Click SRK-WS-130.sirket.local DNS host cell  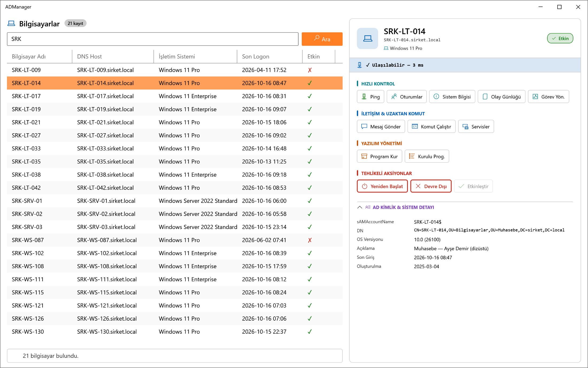[107, 332]
